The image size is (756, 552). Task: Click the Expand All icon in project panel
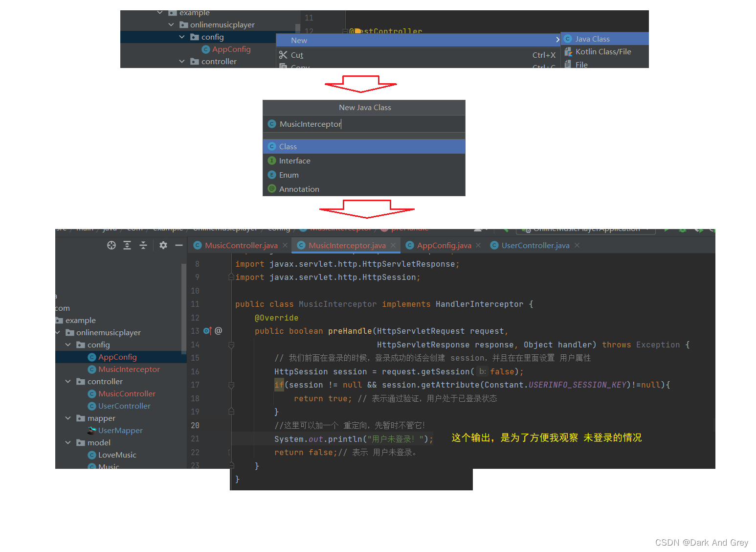(x=127, y=245)
